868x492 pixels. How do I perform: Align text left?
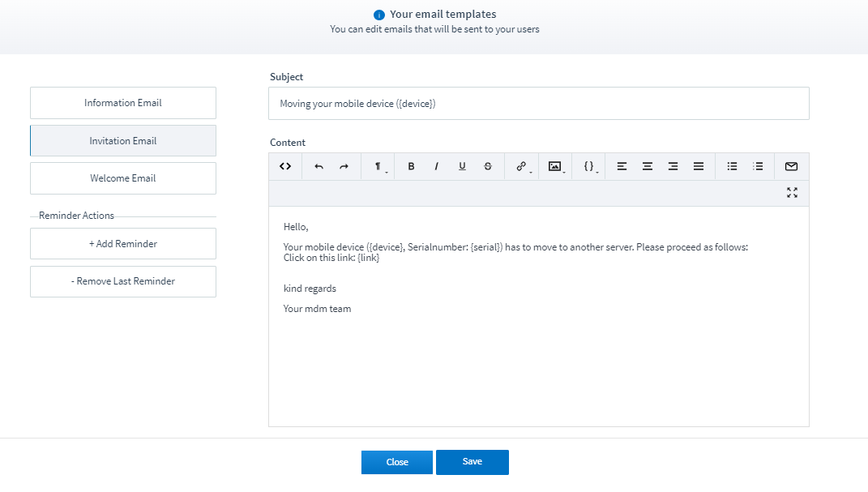click(622, 167)
